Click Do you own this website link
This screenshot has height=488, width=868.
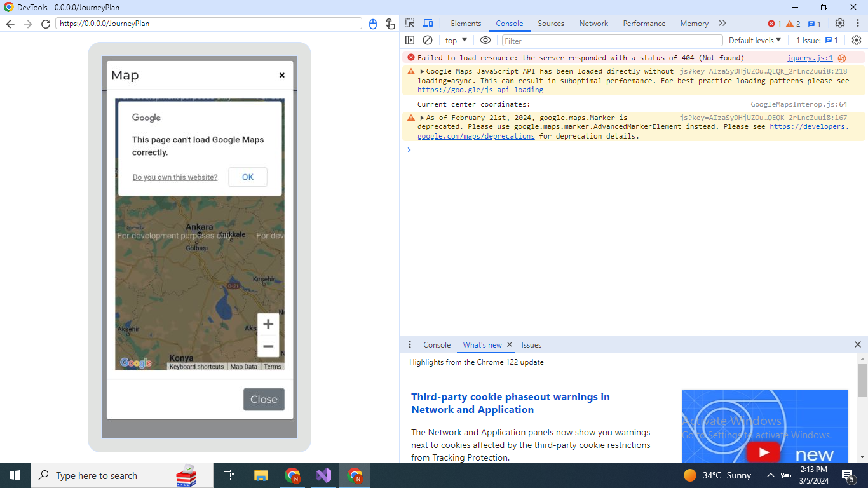(x=175, y=177)
